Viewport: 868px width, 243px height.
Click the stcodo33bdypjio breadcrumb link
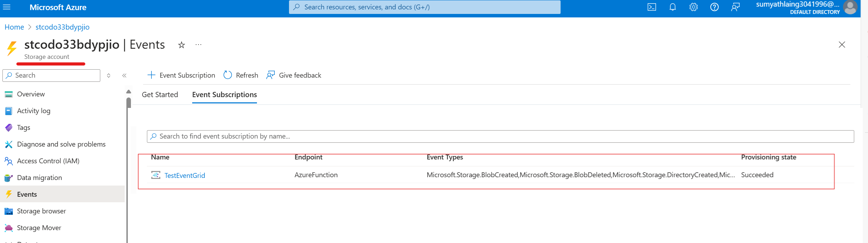tap(62, 27)
